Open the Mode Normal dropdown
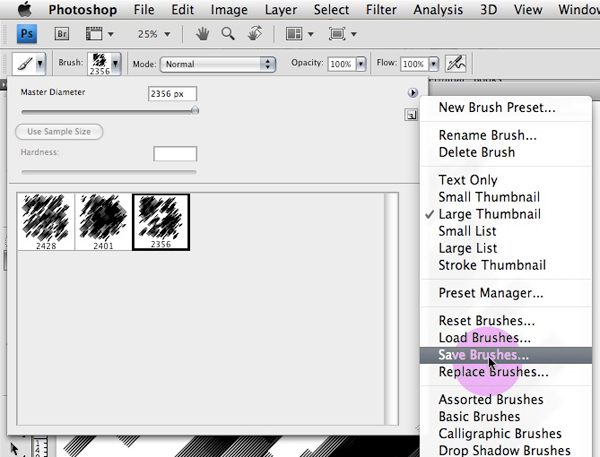The height and width of the screenshot is (457, 600). (x=218, y=64)
